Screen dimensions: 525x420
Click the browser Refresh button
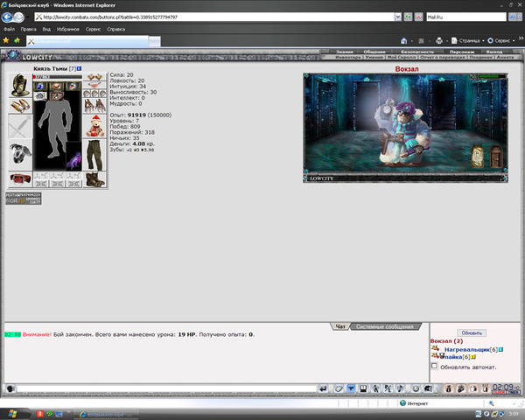click(408, 17)
